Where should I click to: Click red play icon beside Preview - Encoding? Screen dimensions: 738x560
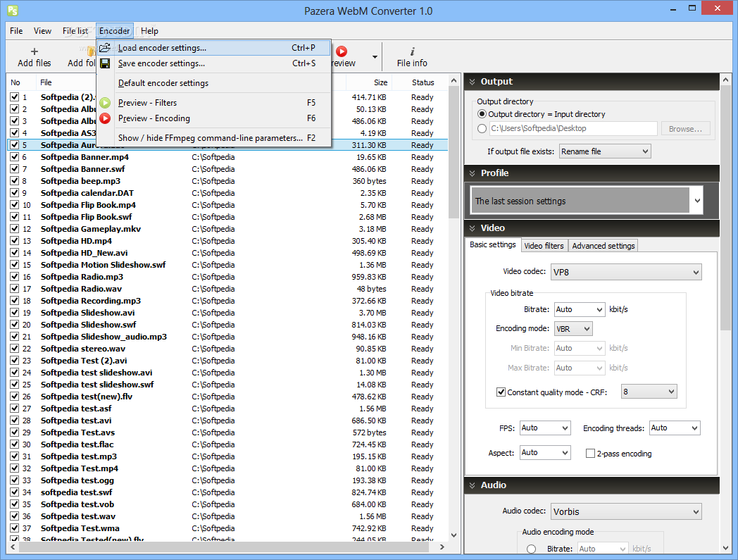tap(105, 118)
